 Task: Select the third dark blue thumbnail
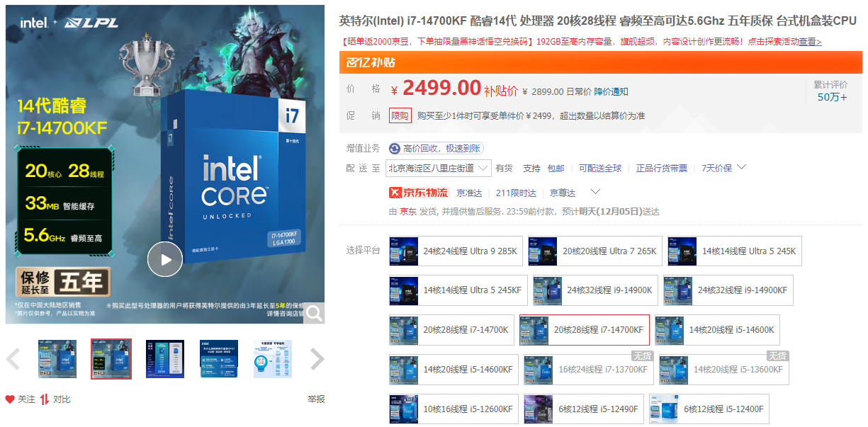coord(165,359)
